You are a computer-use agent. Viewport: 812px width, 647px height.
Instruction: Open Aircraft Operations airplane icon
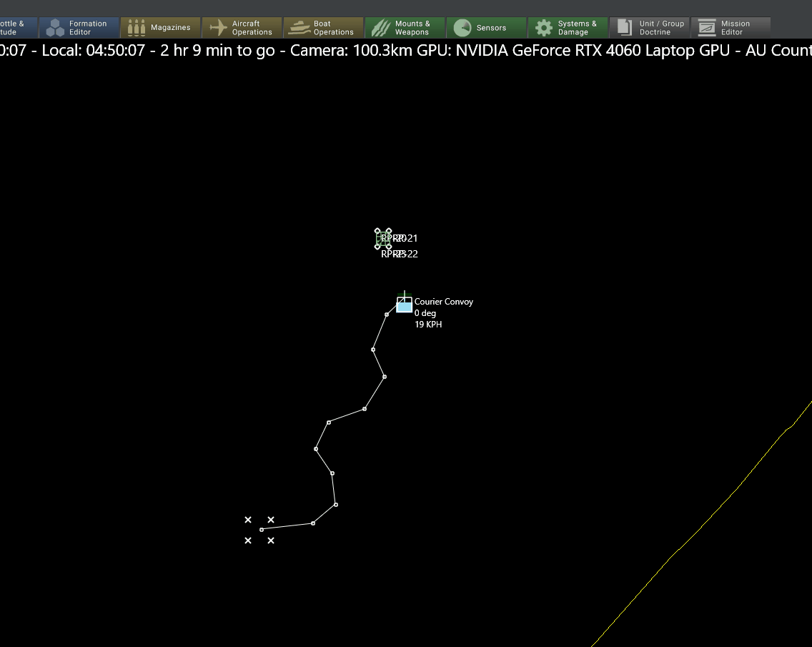(219, 28)
